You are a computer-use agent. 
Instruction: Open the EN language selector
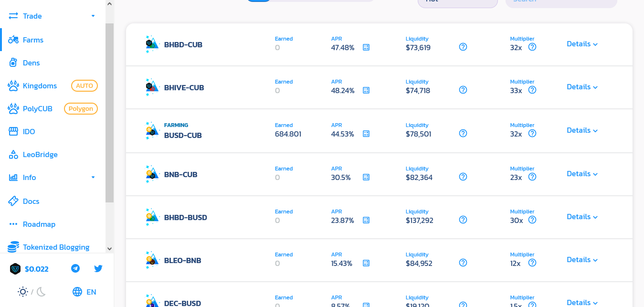pyautogui.click(x=84, y=292)
